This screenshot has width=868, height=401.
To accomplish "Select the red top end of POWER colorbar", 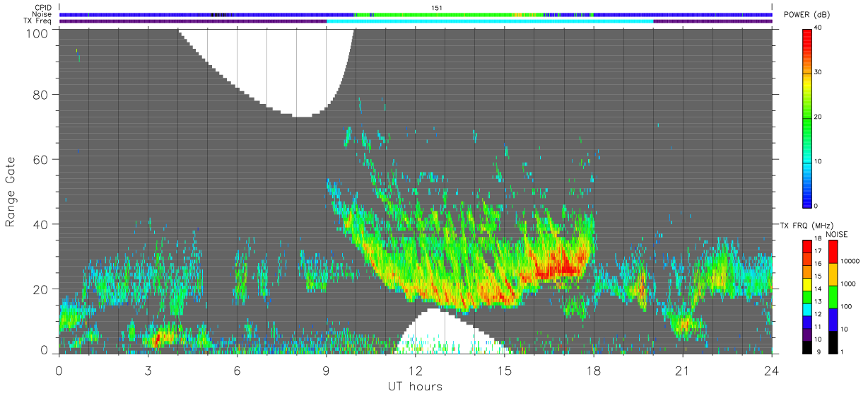I will (808, 39).
